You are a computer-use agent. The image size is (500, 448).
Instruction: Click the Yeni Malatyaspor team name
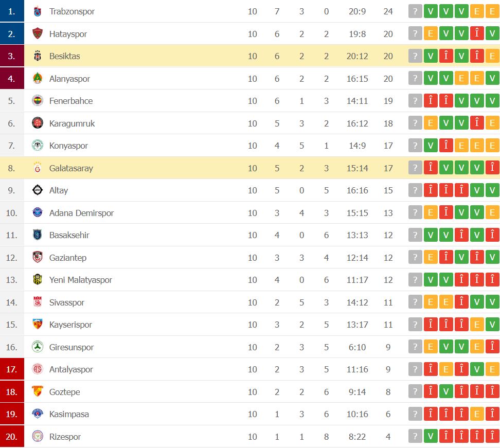tap(80, 280)
